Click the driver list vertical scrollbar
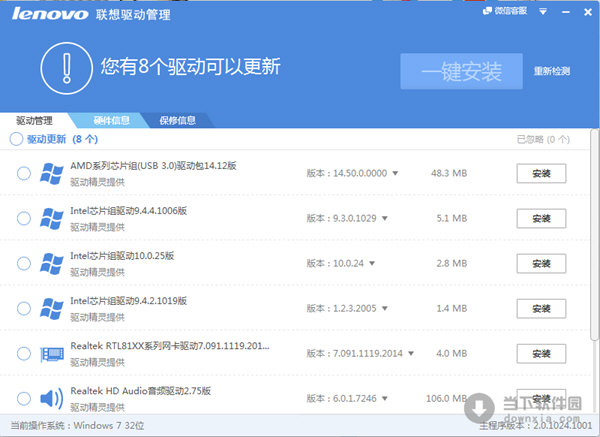The width and height of the screenshot is (600, 437). point(594,235)
